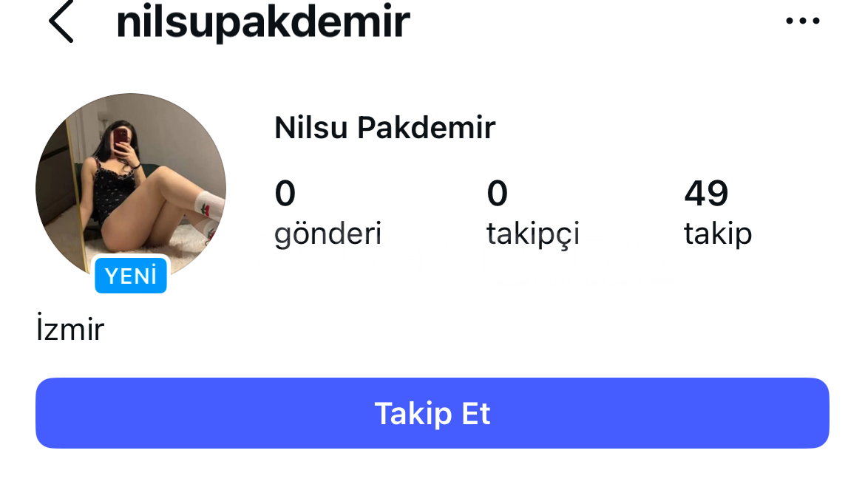Tap the 0 above gönderi

point(285,194)
